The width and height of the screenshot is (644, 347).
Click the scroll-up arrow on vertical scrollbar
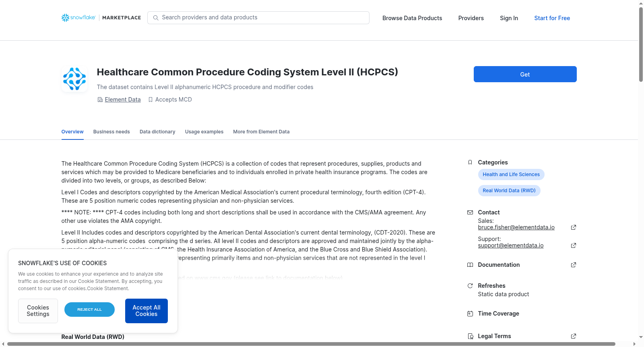tap(641, 3)
